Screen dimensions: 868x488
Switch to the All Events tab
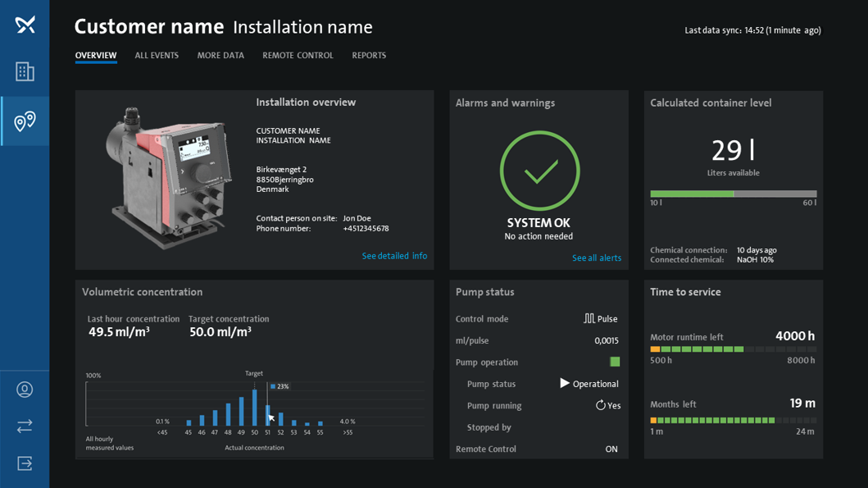(157, 56)
